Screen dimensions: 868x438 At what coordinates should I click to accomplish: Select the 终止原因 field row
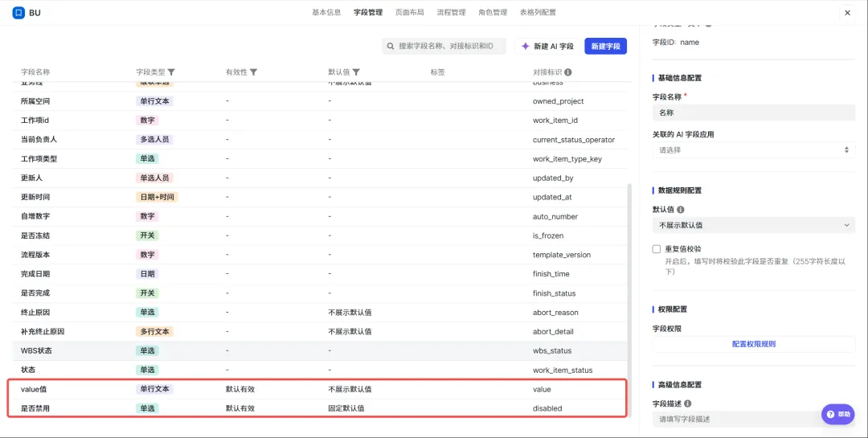pos(321,313)
